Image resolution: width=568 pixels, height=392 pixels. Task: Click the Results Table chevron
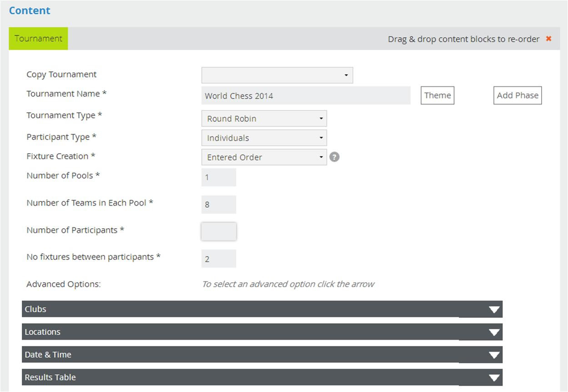[494, 377]
